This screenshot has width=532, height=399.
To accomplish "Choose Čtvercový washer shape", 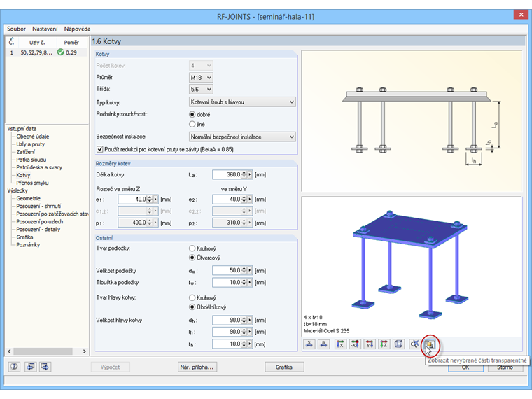I will pos(192,258).
